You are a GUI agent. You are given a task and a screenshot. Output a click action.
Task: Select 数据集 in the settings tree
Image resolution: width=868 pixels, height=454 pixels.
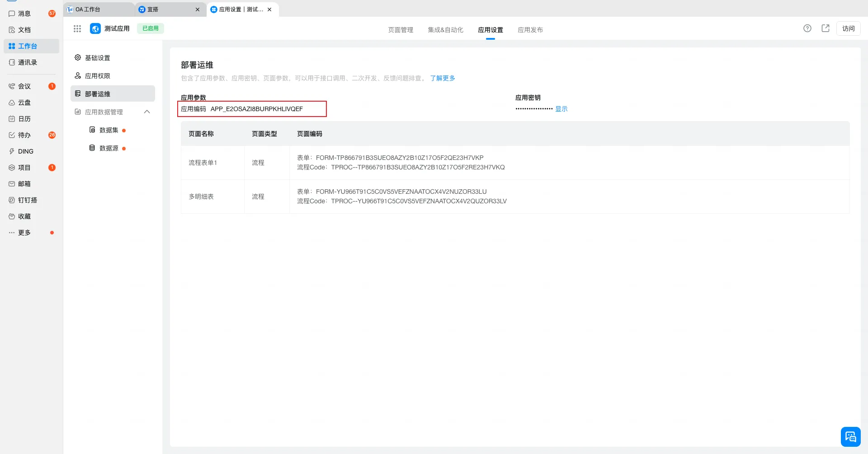coord(108,130)
